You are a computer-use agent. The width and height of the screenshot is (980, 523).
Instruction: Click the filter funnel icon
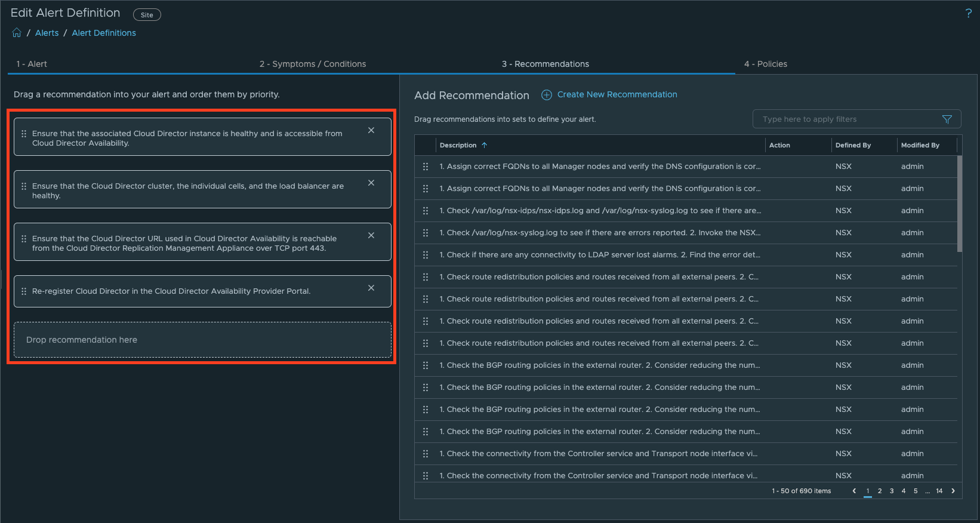pyautogui.click(x=947, y=119)
